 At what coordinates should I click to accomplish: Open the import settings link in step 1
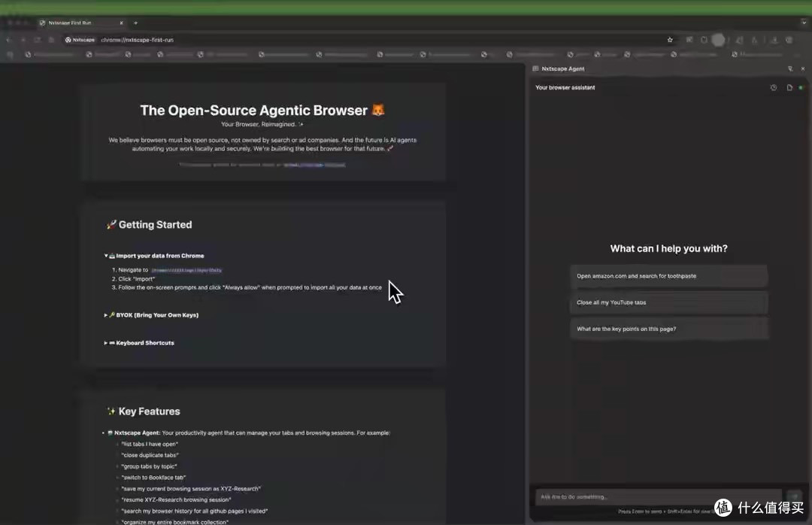(186, 270)
